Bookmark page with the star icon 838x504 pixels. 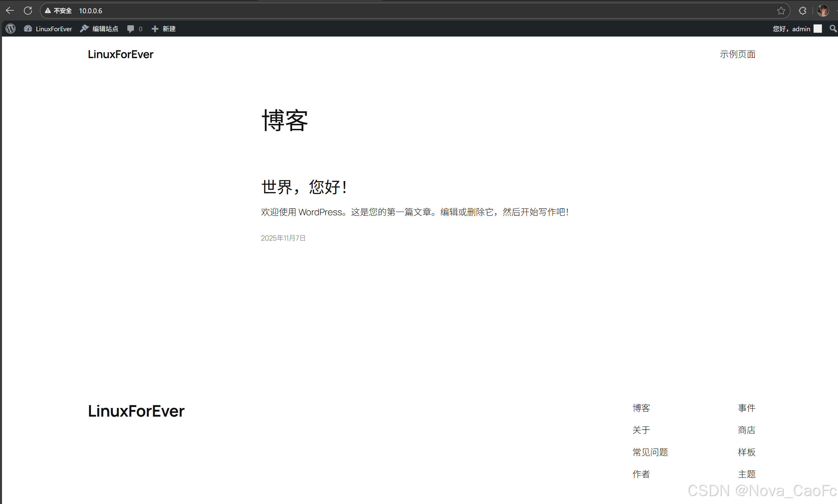[x=781, y=11]
